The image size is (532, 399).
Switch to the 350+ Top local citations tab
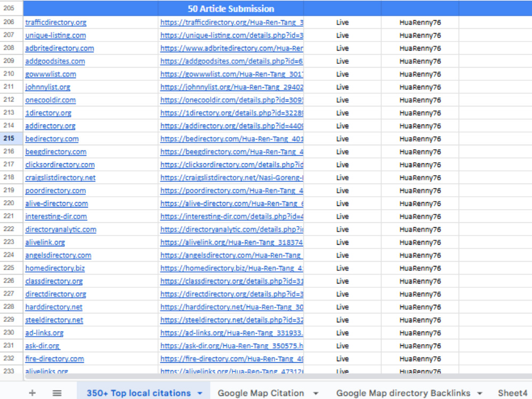pos(139,393)
